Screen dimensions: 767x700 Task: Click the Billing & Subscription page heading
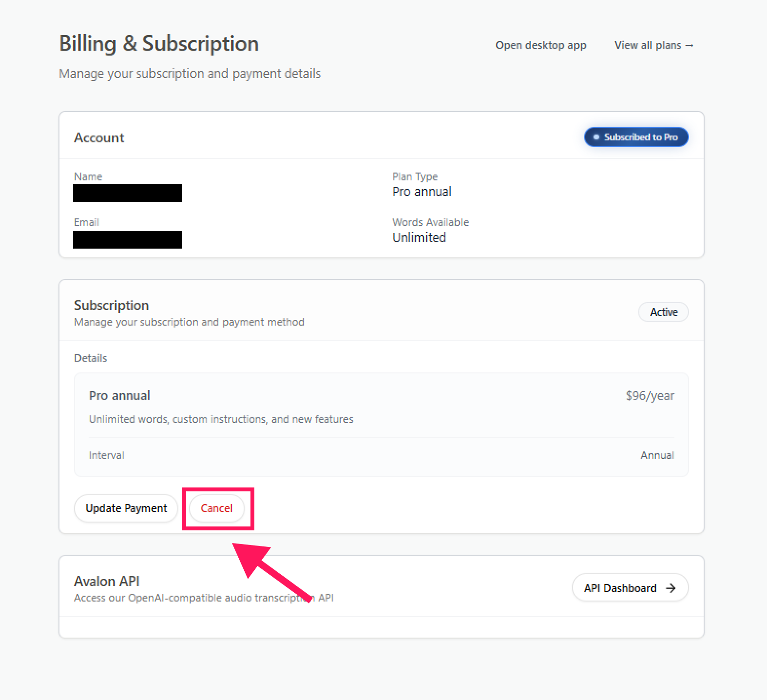click(159, 44)
